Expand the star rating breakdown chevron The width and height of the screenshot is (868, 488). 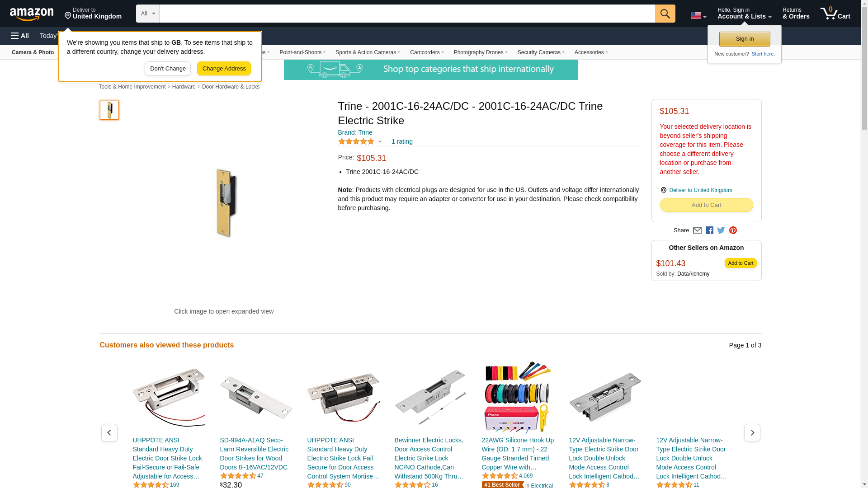(380, 142)
